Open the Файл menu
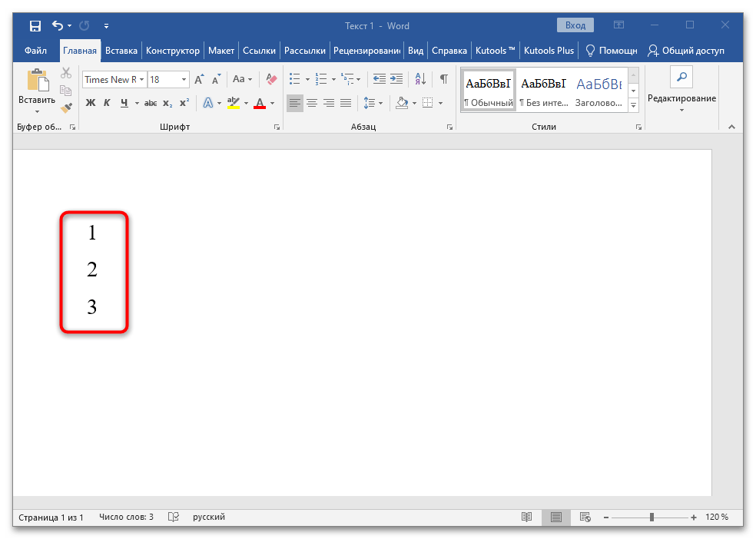The height and width of the screenshot is (539, 756). tap(35, 51)
